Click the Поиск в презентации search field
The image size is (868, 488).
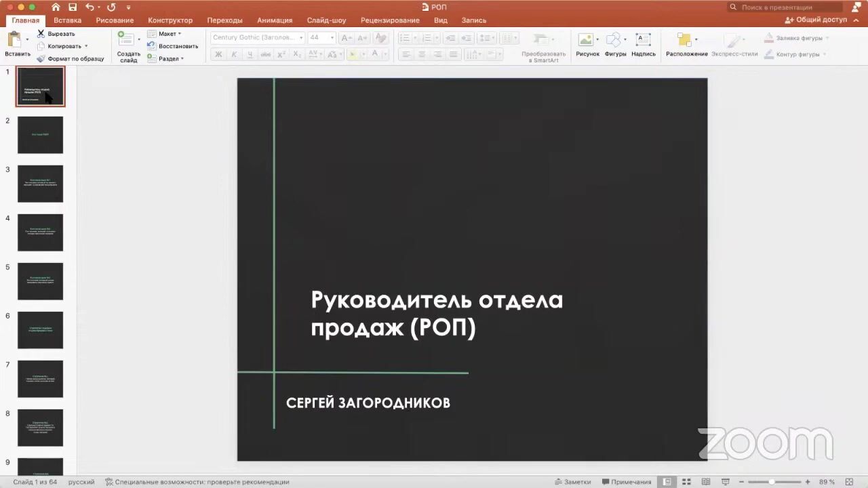783,7
